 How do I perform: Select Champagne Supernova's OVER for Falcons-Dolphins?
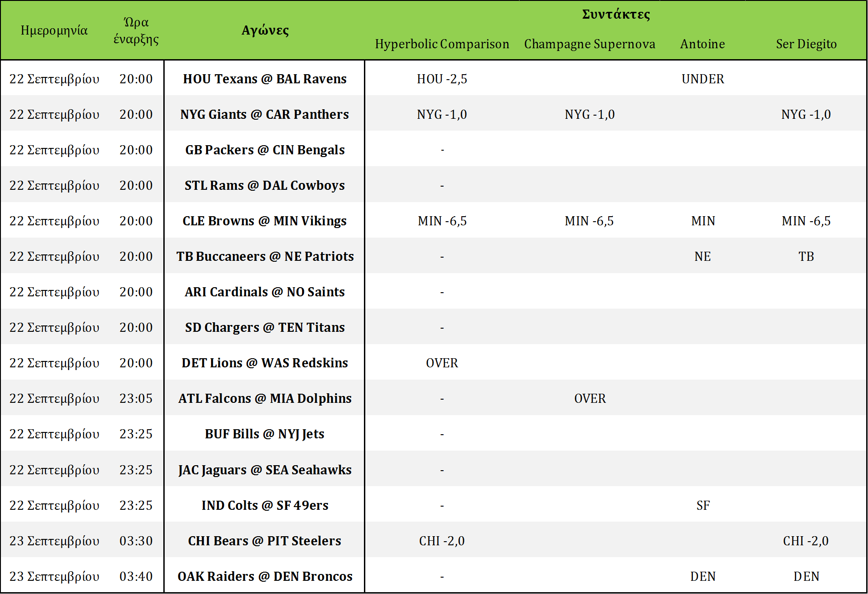(590, 399)
